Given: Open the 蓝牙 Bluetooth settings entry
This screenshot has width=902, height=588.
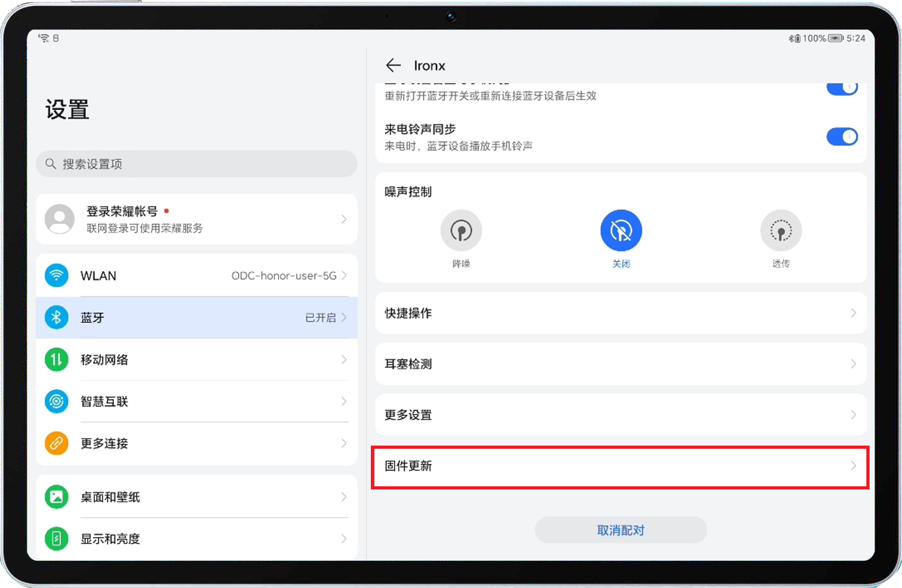Looking at the screenshot, I should (197, 317).
